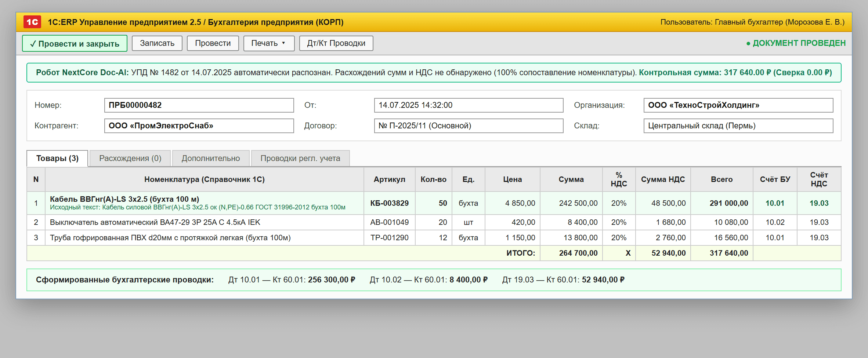Click the 1C logo icon

(32, 22)
